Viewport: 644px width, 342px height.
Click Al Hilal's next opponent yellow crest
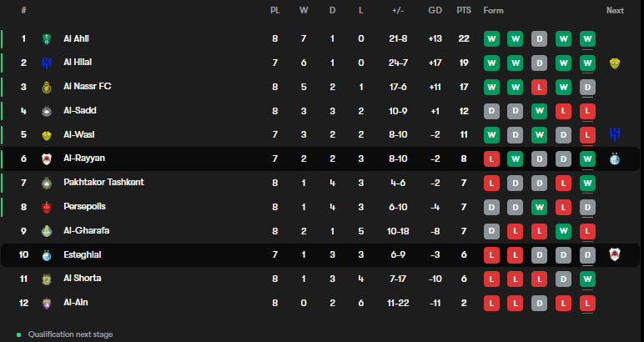(615, 63)
